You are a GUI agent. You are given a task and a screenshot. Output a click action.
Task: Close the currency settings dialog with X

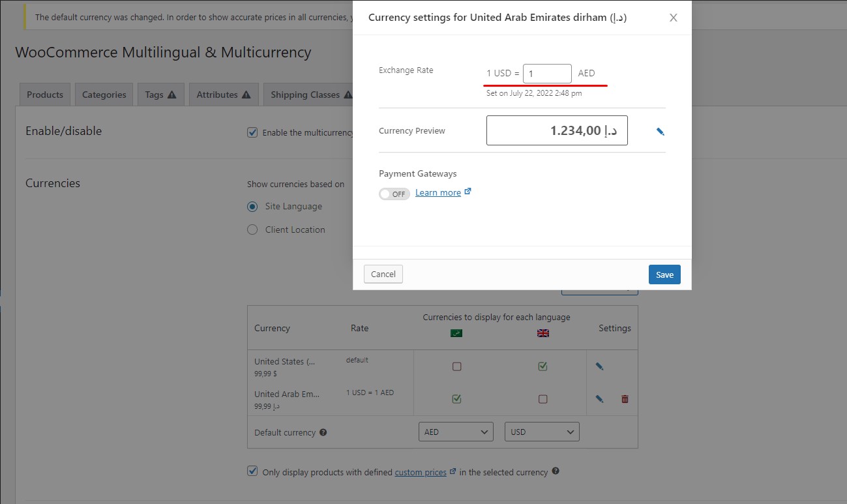click(x=674, y=18)
